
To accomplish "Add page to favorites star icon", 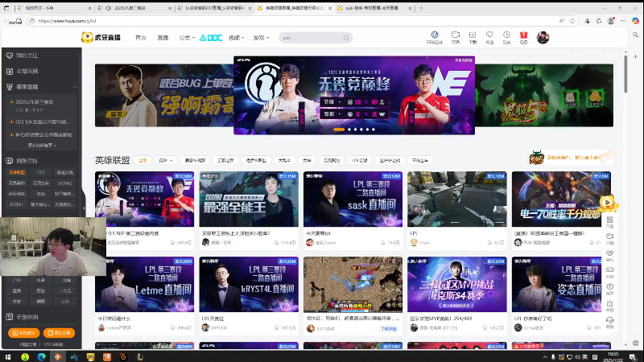I will [572, 21].
